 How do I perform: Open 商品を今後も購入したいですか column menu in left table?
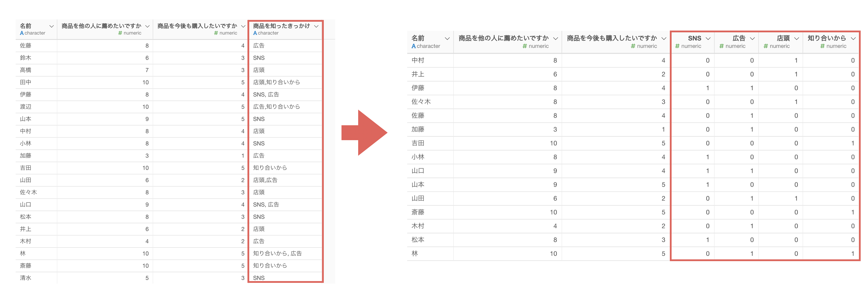(x=243, y=26)
